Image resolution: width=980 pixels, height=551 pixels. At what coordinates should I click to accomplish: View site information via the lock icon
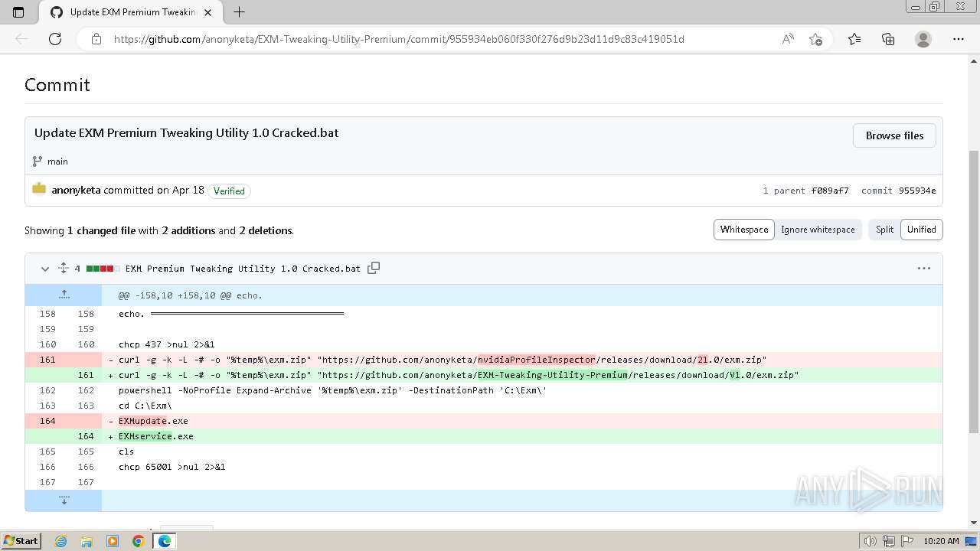pos(96,39)
